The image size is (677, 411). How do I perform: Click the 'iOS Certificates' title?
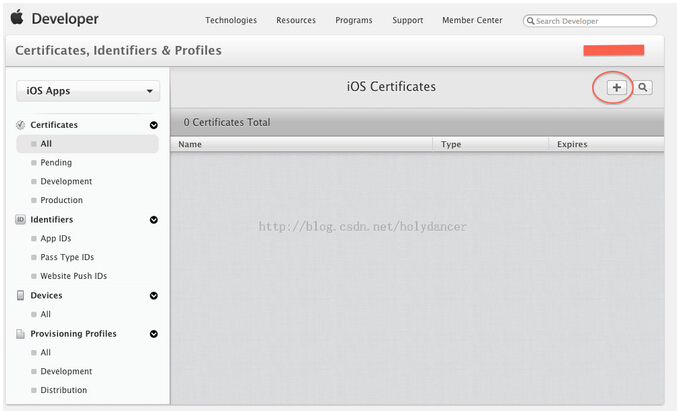point(391,86)
